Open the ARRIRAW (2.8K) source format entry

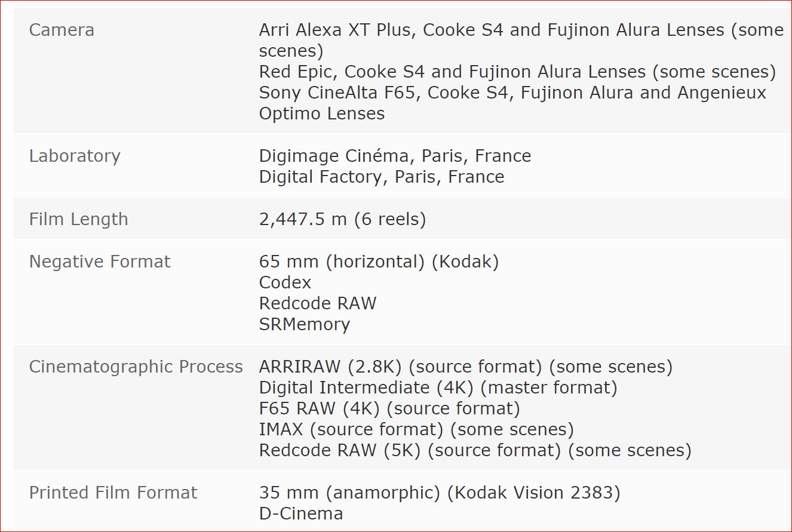pos(465,367)
